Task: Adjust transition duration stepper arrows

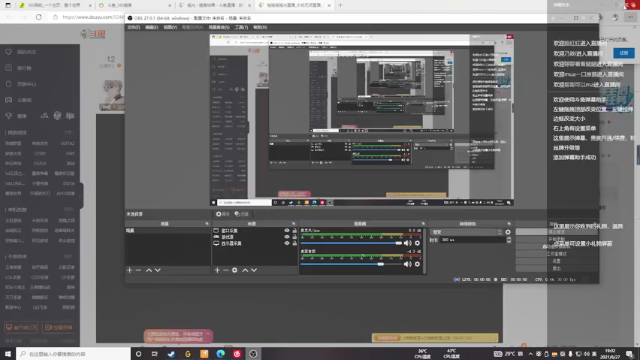Action: 509,240
